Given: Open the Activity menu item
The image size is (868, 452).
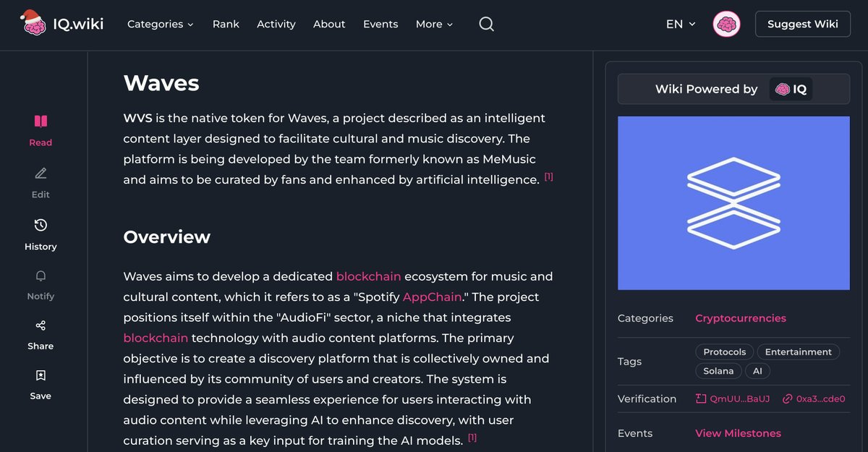Looking at the screenshot, I should (276, 24).
